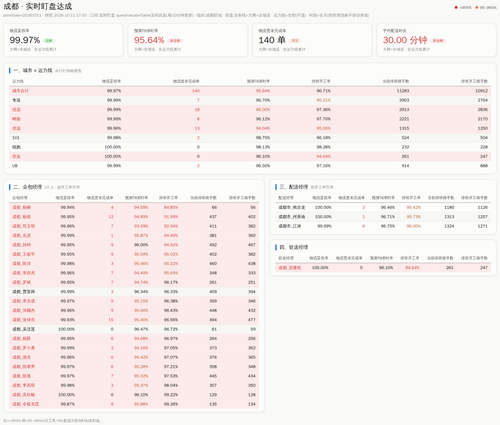Select the 1271 cell in 配送经理 table
Viewport: 500px width, 425px height.
(x=483, y=226)
